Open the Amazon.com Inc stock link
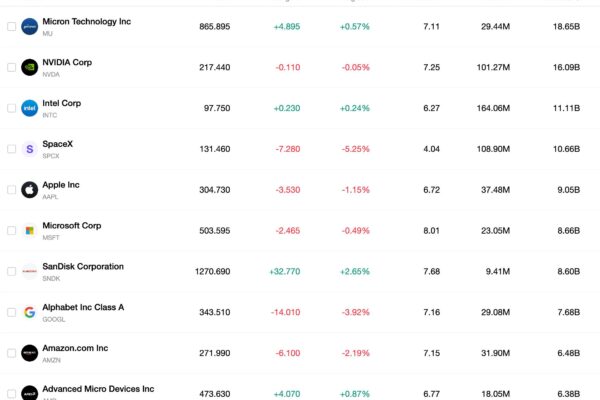 pyautogui.click(x=75, y=348)
